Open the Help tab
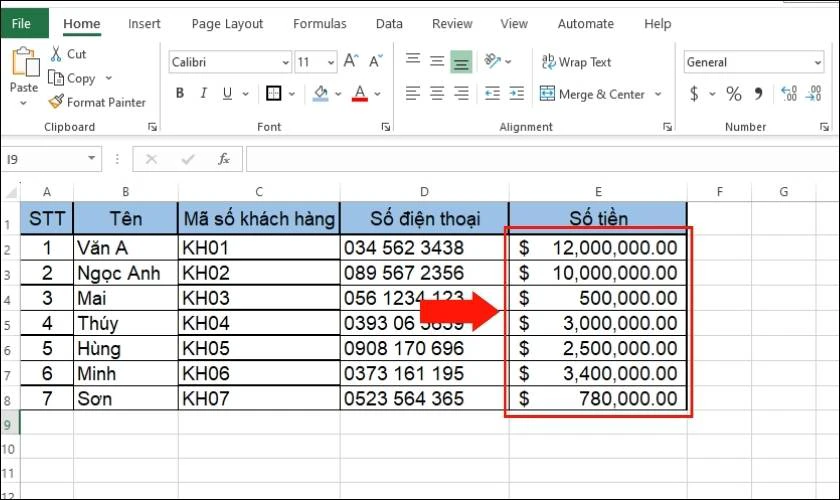 657,24
